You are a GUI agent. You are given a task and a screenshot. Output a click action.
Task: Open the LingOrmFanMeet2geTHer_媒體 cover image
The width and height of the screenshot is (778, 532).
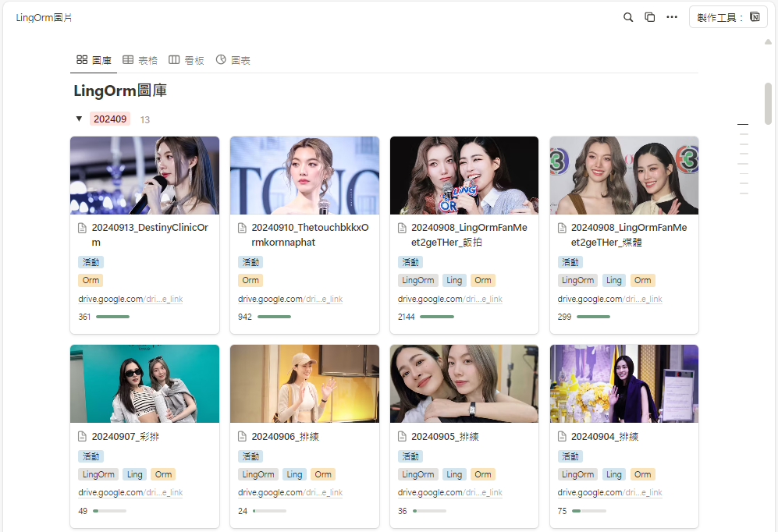(624, 176)
